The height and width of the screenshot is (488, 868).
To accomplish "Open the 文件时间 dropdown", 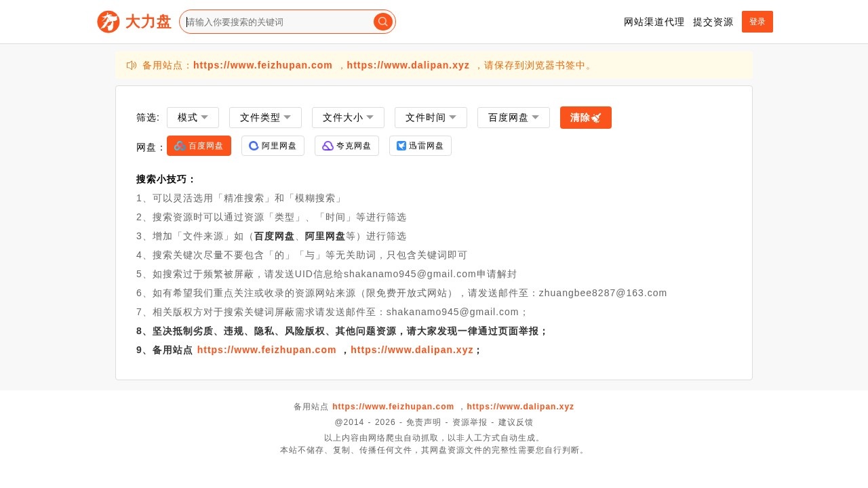I will tap(431, 117).
